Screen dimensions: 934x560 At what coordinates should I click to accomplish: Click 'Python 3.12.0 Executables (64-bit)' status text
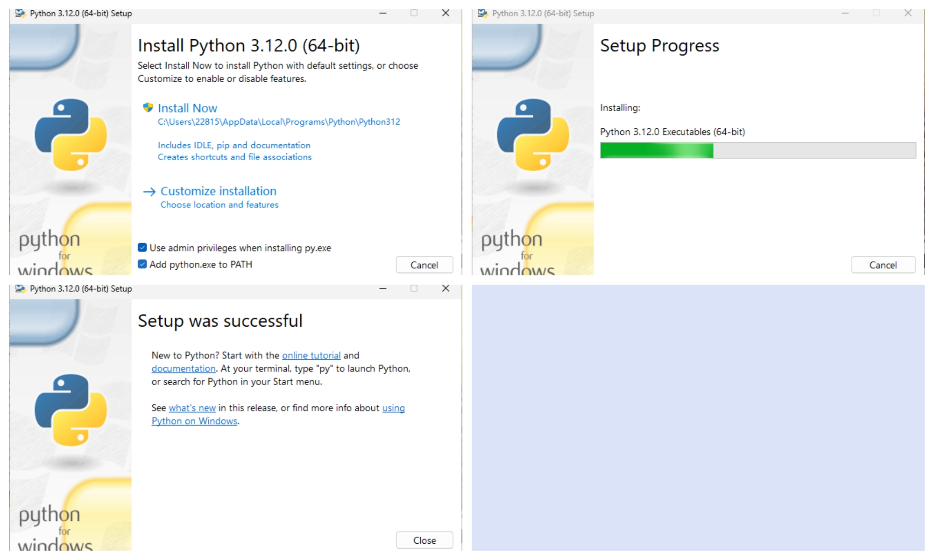(x=672, y=132)
